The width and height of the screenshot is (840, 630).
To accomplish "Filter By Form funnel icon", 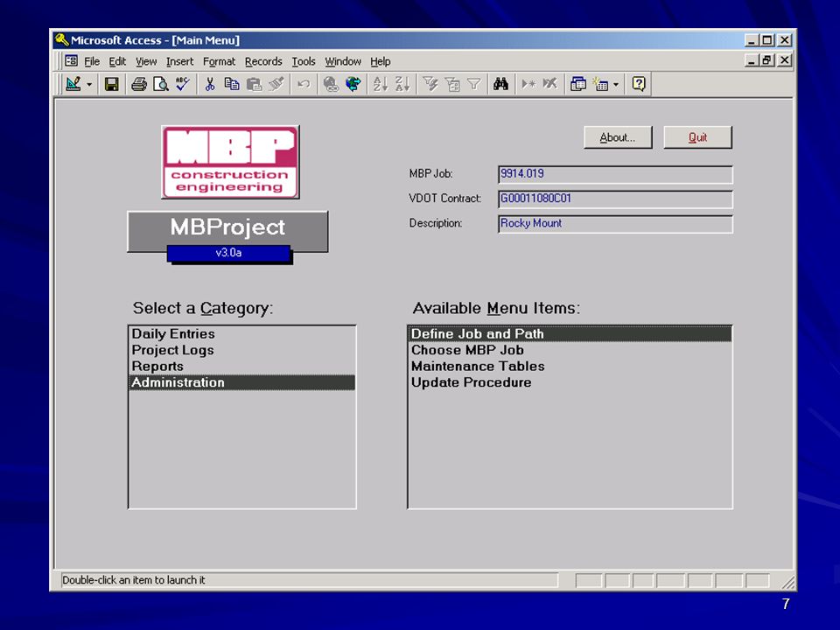I will click(x=452, y=84).
